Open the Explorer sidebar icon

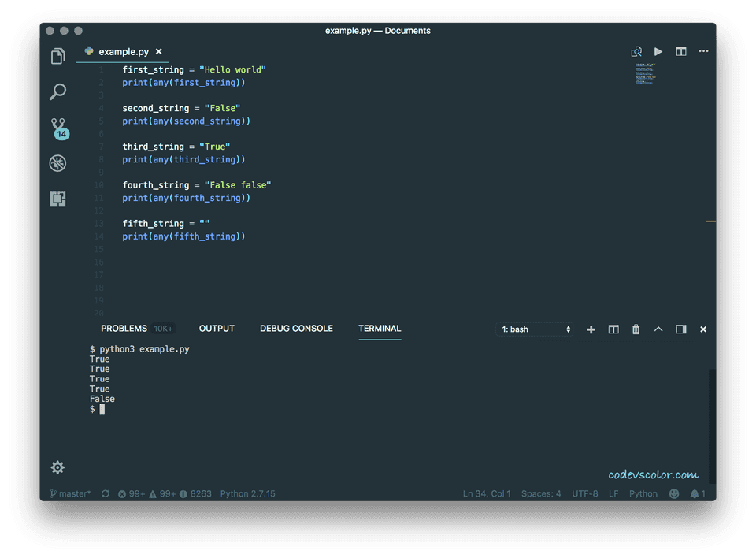click(57, 56)
